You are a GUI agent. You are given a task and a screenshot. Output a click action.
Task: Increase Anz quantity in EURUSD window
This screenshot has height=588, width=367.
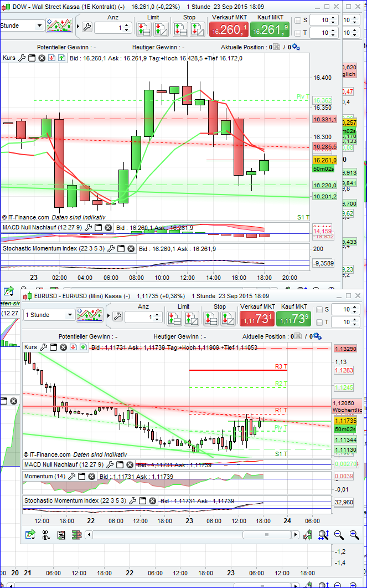(x=157, y=314)
